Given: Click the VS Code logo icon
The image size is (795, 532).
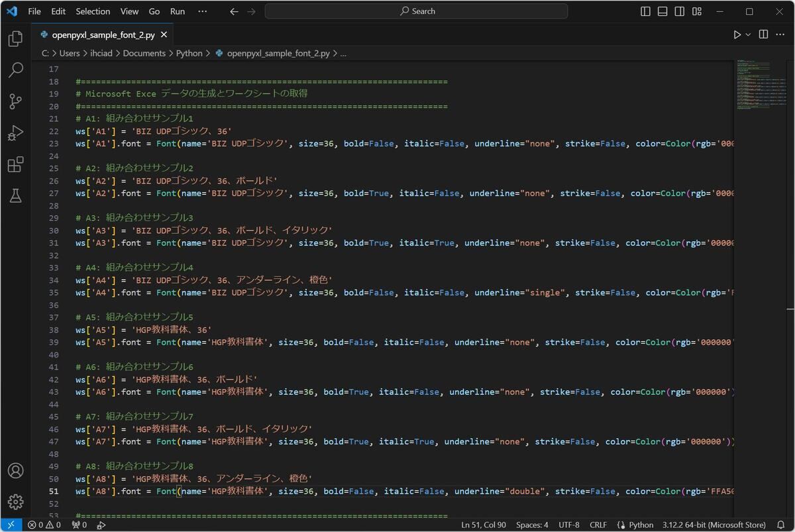Looking at the screenshot, I should tap(11, 11).
